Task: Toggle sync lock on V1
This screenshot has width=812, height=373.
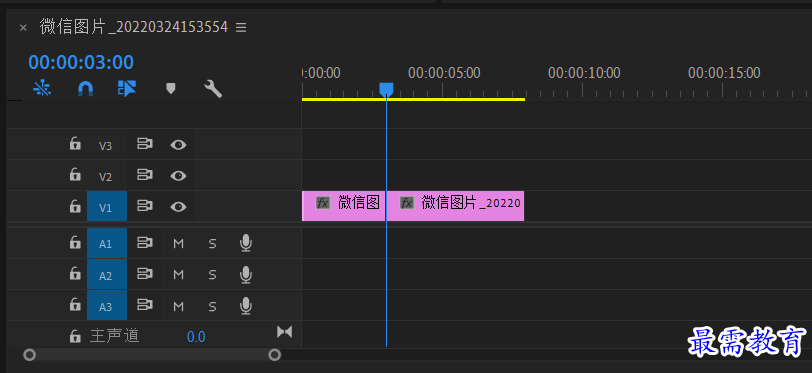Action: pos(144,206)
